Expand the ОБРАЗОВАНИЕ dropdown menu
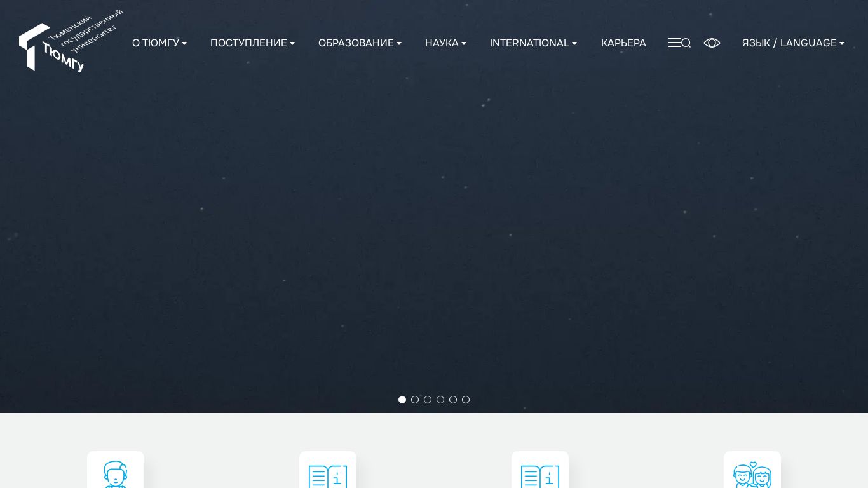 coord(360,43)
